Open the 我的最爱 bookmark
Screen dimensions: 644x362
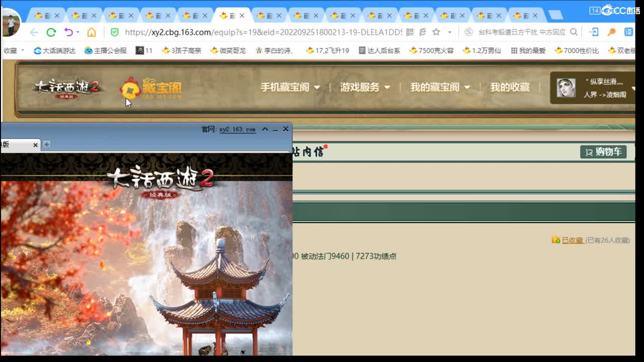pyautogui.click(x=528, y=50)
